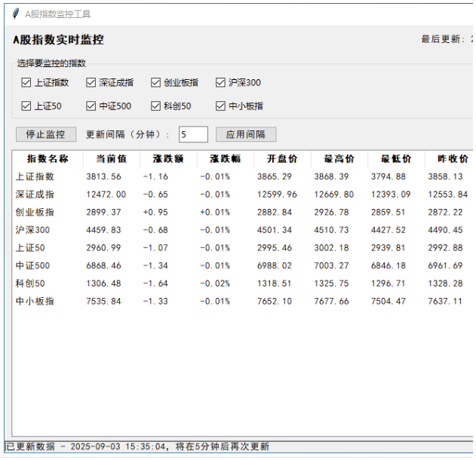Disable the 创业板指 checkbox
The height and width of the screenshot is (460, 476).
(156, 83)
